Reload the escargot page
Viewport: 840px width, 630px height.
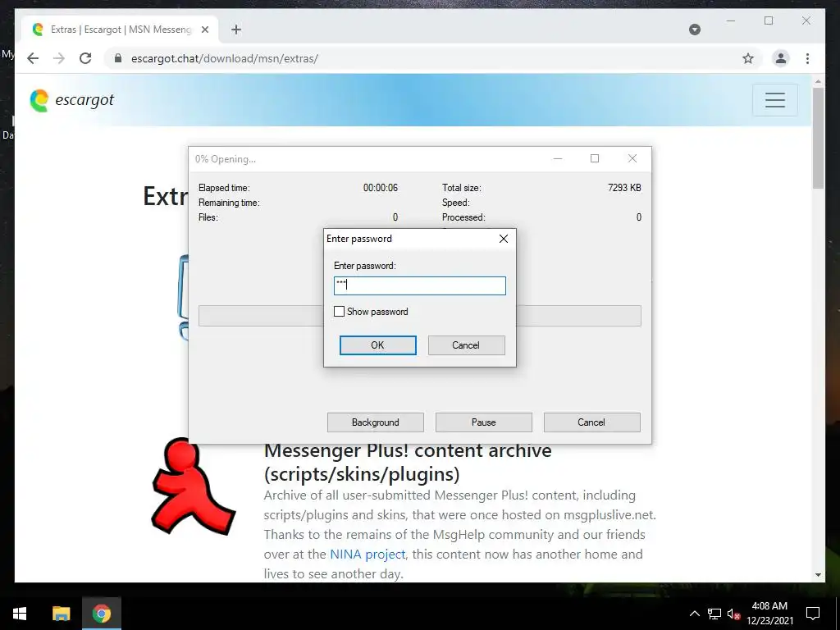pyautogui.click(x=85, y=58)
